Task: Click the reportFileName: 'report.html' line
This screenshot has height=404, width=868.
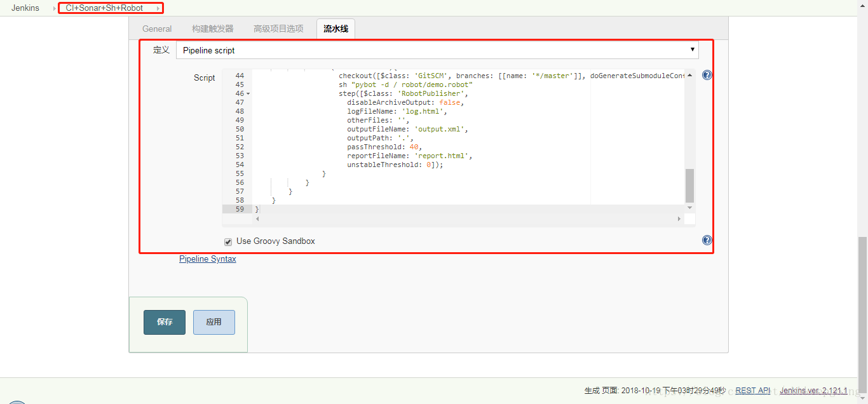Action: point(410,156)
